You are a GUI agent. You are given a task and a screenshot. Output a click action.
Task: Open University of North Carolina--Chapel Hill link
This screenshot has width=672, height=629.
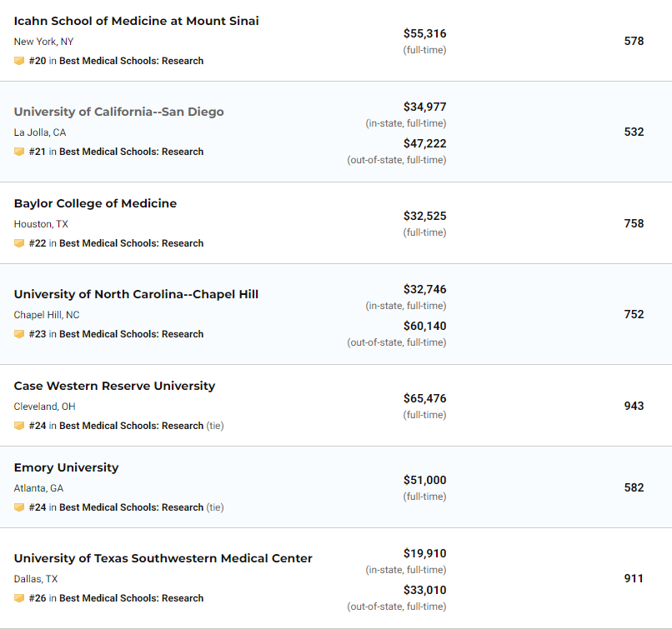(x=136, y=294)
